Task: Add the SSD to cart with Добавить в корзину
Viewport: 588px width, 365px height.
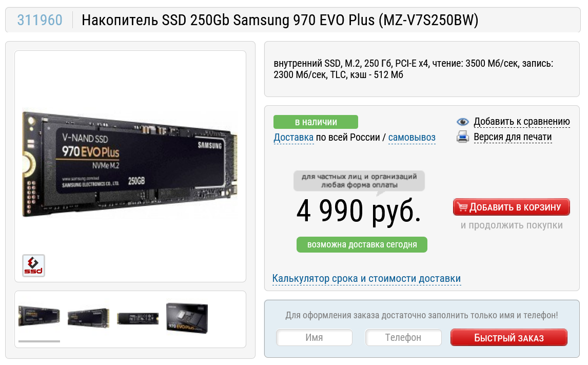Action: tap(511, 207)
